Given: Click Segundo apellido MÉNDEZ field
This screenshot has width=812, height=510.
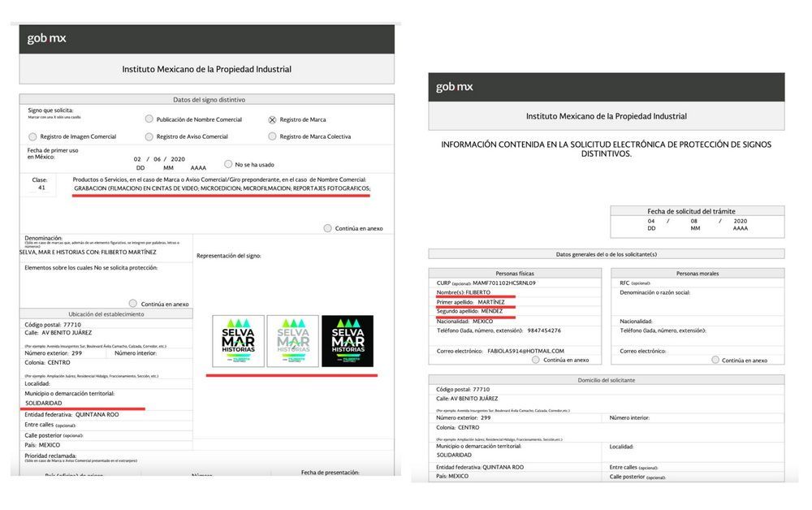Looking at the screenshot, I should [469, 311].
